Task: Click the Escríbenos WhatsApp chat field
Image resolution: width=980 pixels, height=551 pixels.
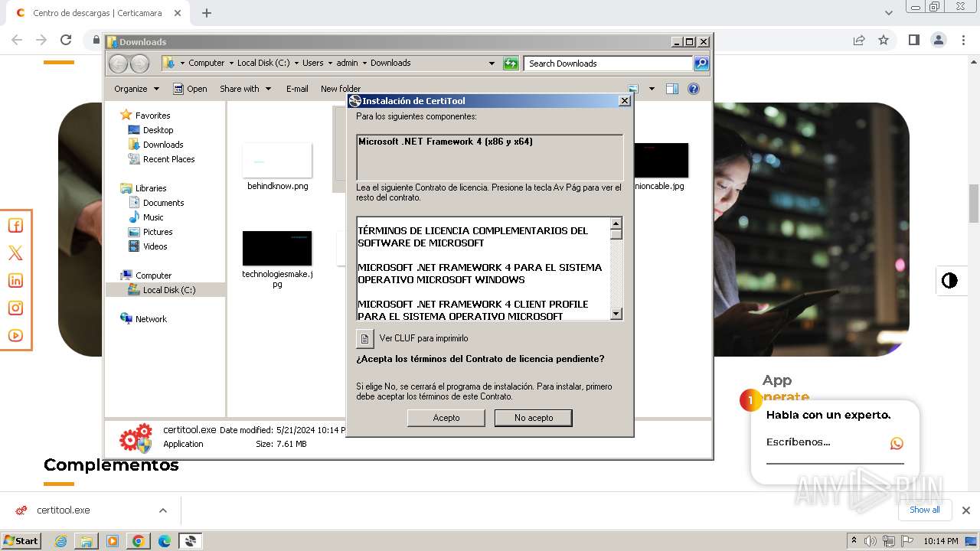Action: point(835,444)
